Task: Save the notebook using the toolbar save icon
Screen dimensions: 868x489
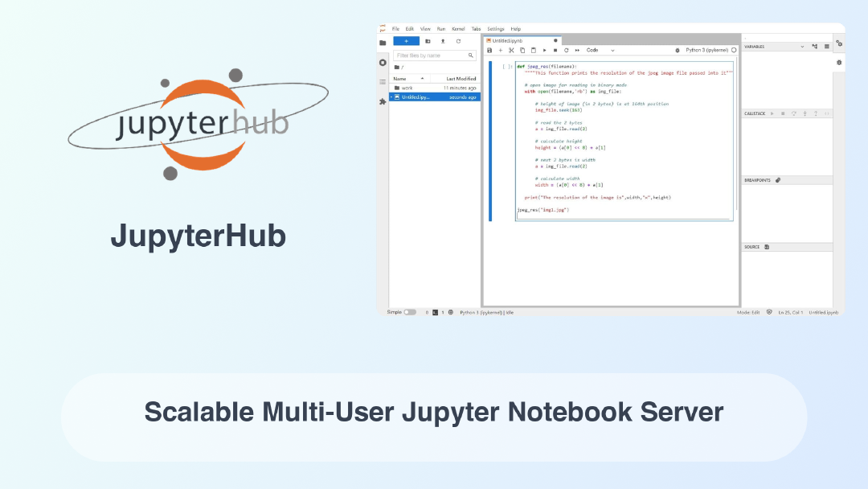Action: click(489, 50)
